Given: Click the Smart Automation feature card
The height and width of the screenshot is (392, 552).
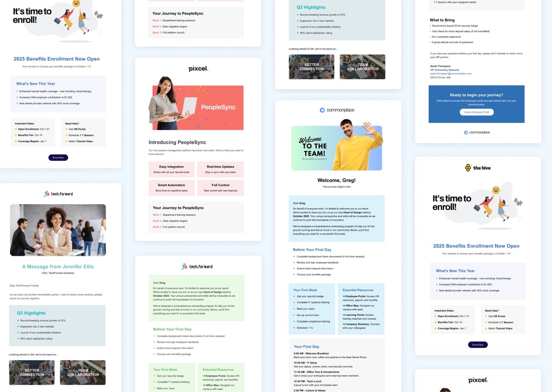Looking at the screenshot, I should click(x=171, y=188).
